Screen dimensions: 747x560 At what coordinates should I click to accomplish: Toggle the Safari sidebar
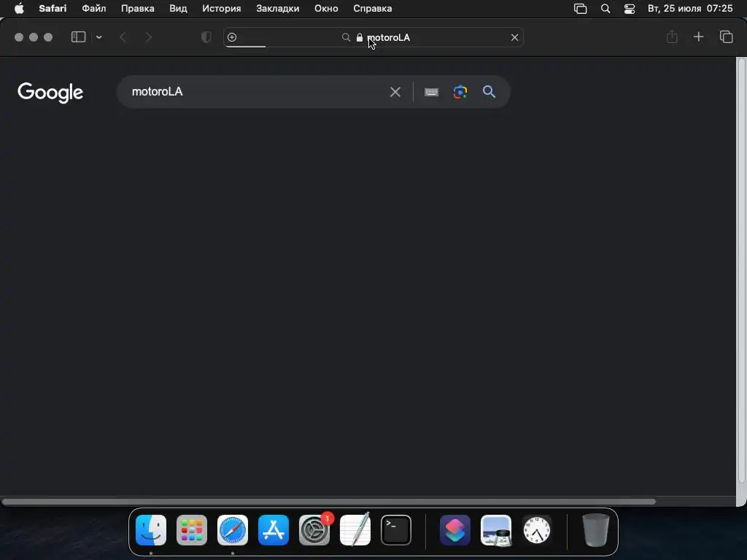[78, 36]
